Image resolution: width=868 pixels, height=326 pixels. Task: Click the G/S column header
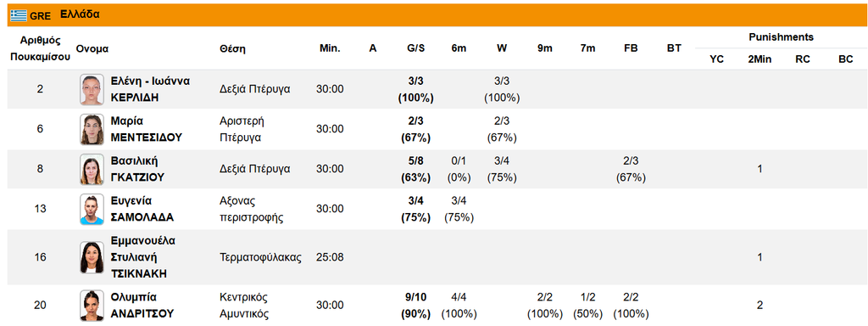[415, 48]
